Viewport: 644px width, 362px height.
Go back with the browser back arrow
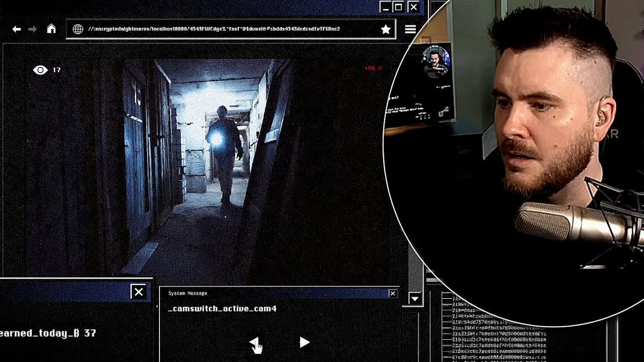(x=17, y=29)
